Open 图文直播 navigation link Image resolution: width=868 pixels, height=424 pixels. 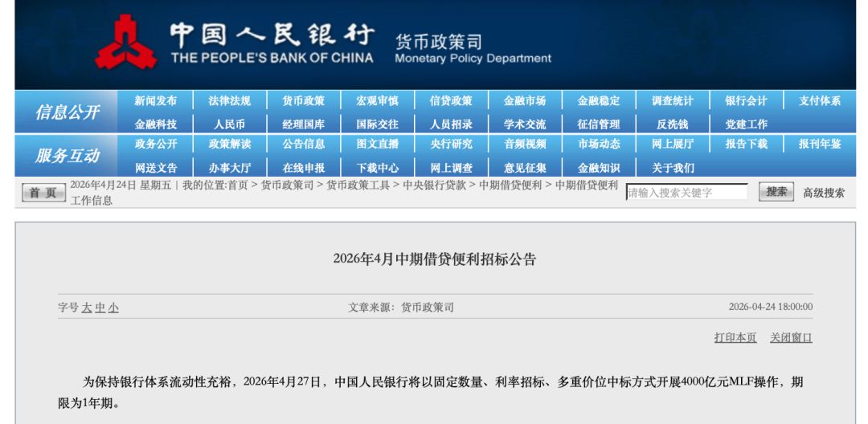point(378,145)
